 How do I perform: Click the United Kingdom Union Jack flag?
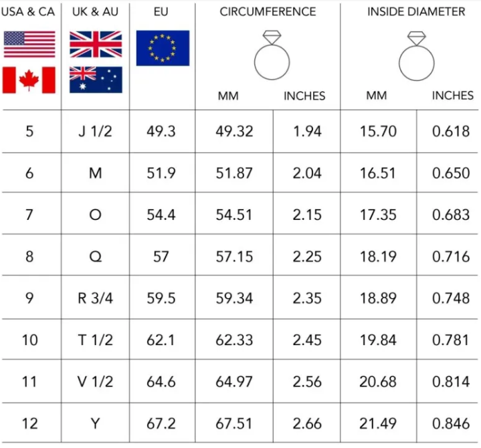(x=96, y=44)
